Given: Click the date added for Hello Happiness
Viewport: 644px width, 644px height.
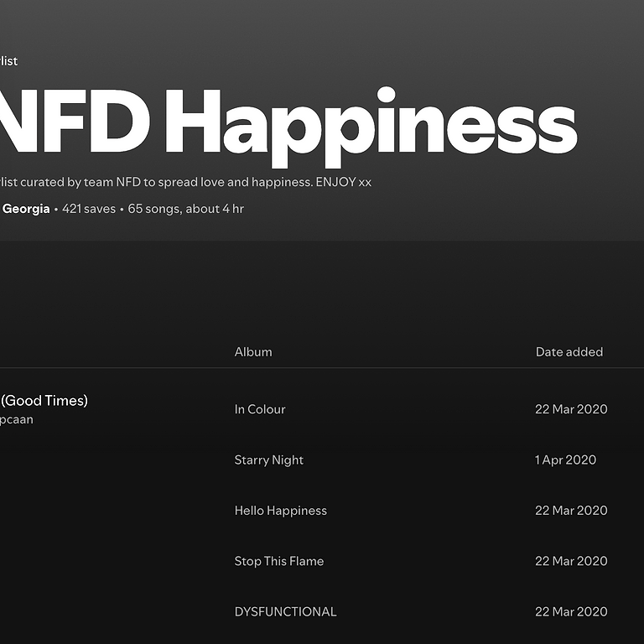Looking at the screenshot, I should [571, 511].
